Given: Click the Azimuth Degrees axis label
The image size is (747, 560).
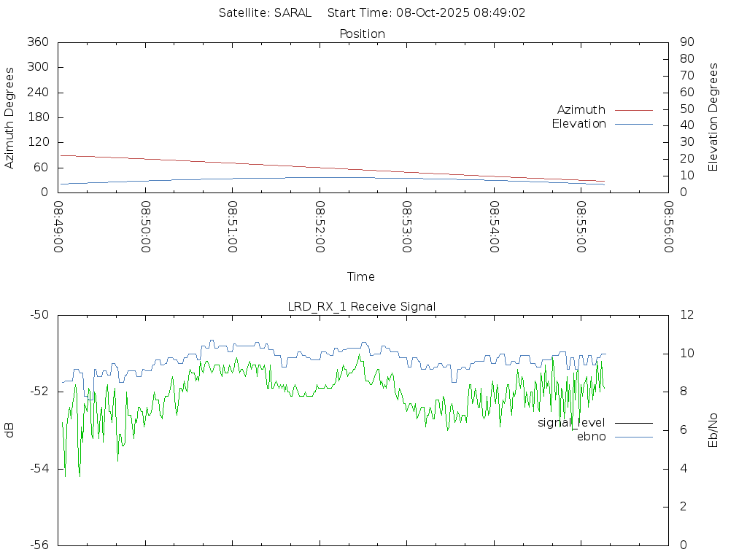Looking at the screenshot, I should 10,117.
